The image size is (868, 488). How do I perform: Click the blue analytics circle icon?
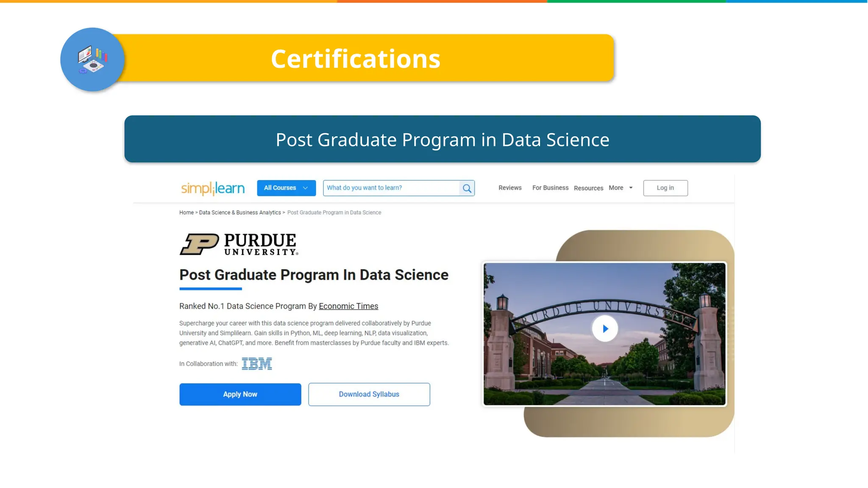point(92,59)
